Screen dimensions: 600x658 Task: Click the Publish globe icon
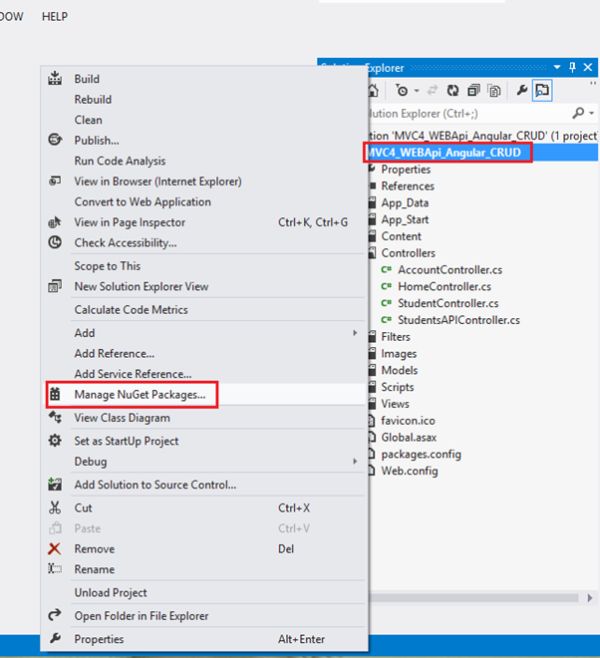click(55, 140)
